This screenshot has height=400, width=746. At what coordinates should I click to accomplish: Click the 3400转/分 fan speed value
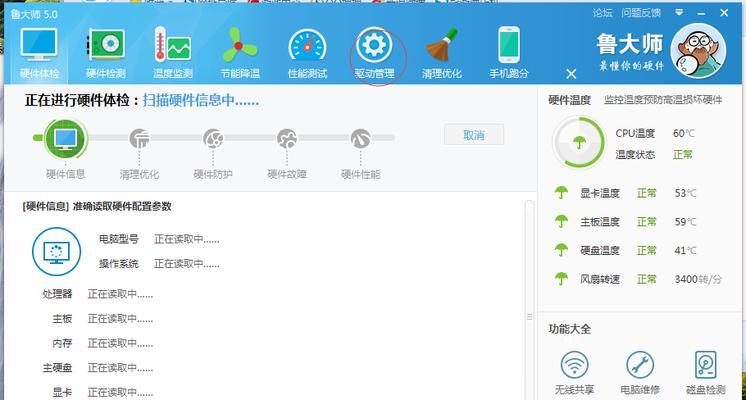698,279
